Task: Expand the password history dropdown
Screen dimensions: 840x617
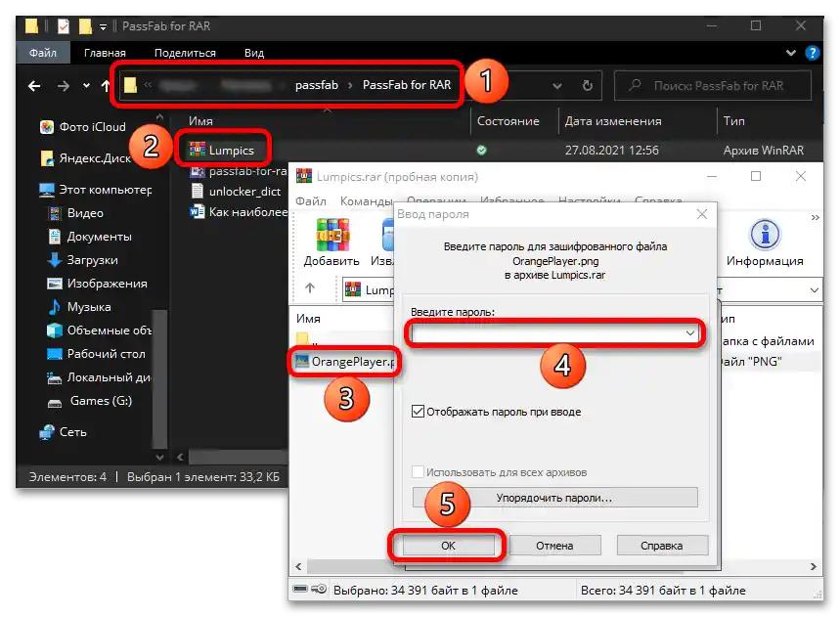Action: pos(690,333)
